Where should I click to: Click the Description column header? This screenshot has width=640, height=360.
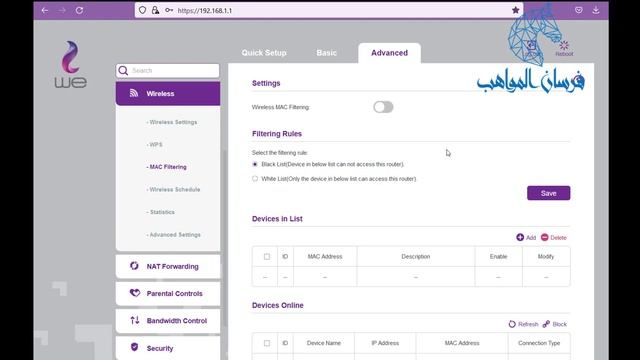tap(416, 256)
